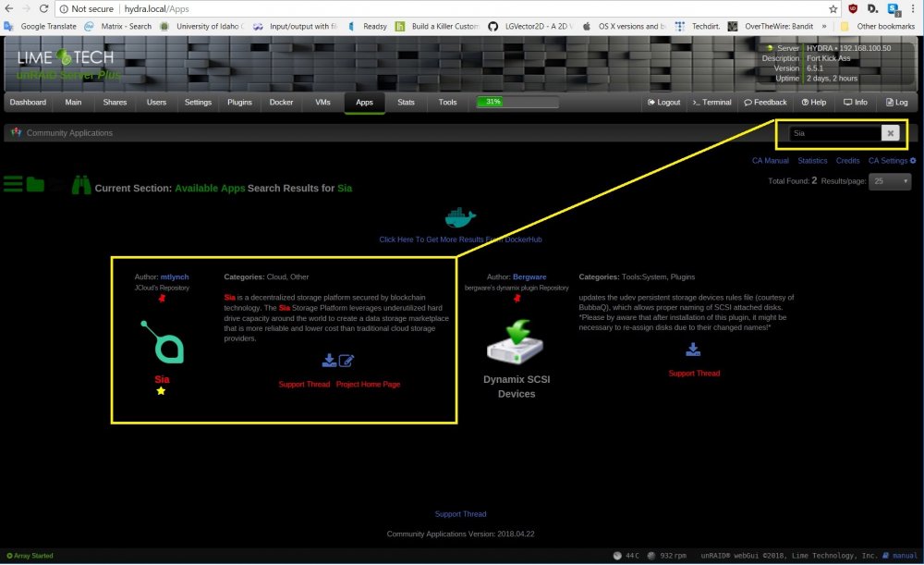Go to the VMs tab
This screenshot has height=565, width=924.
(322, 102)
